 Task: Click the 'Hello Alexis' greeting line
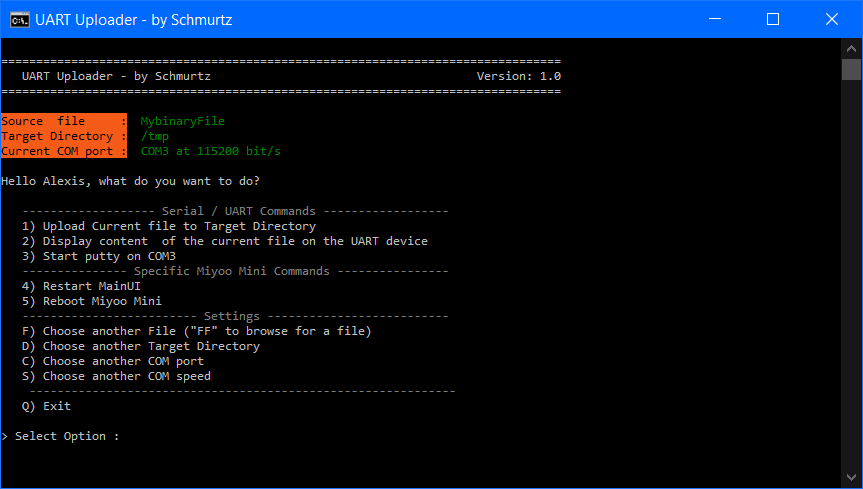[130, 181]
